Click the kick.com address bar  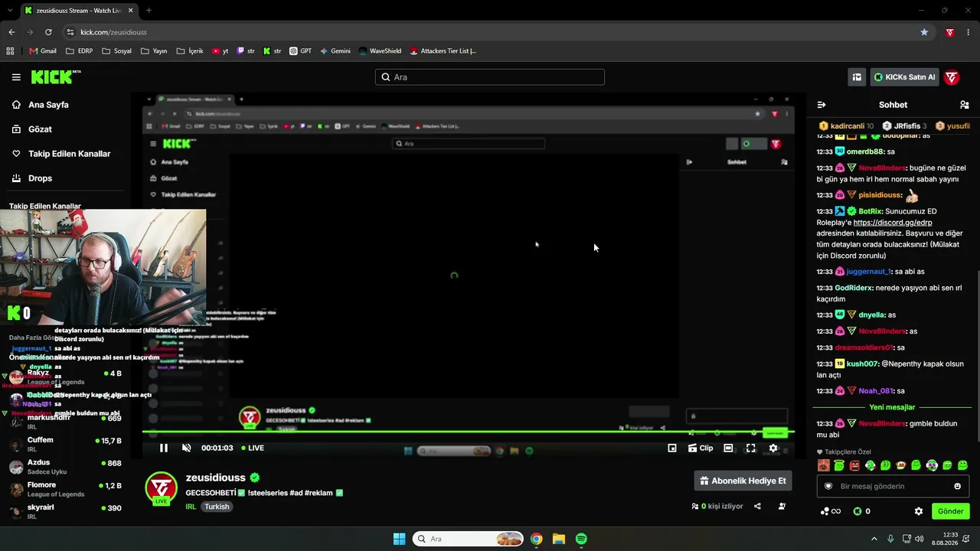tap(490, 32)
